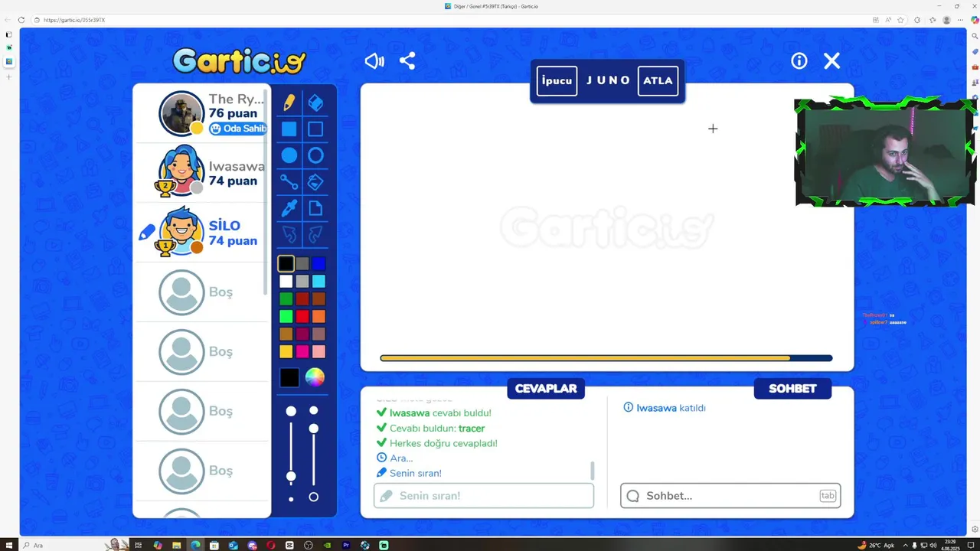Open Microsoft Edge in the taskbar
The image size is (980, 551).
(x=195, y=545)
